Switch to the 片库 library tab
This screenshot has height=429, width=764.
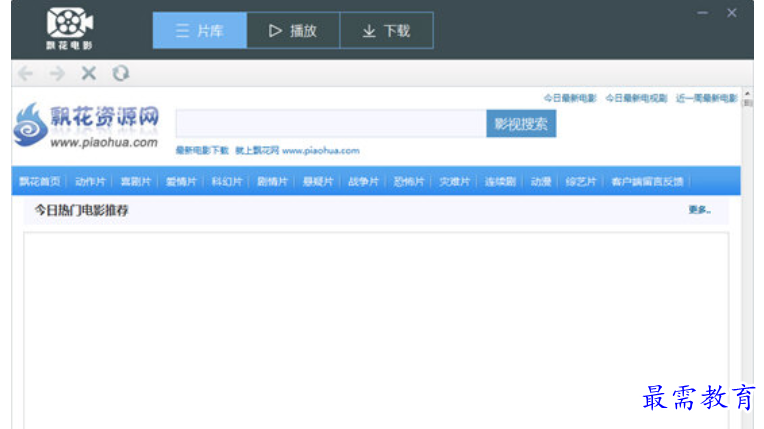tap(199, 30)
